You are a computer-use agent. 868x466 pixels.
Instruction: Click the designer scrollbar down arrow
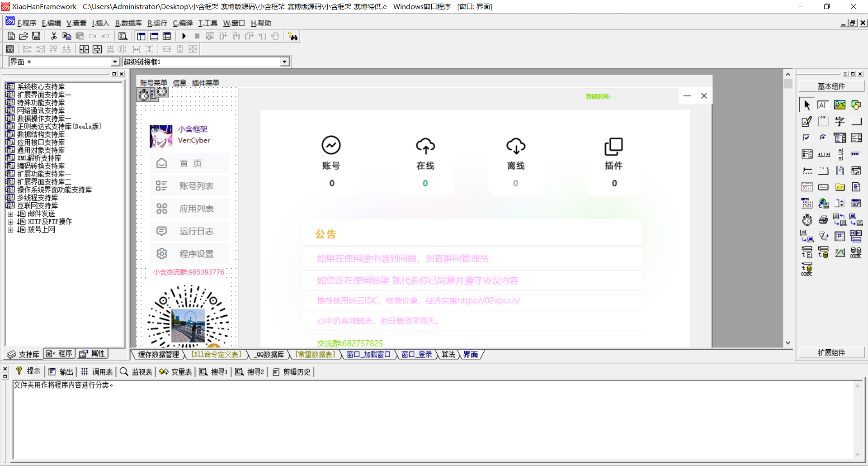pos(788,343)
